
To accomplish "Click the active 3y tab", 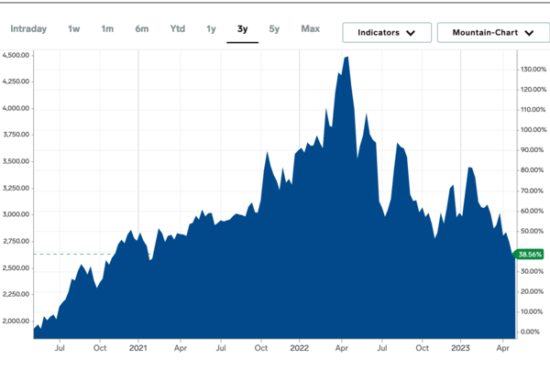I will [x=242, y=29].
